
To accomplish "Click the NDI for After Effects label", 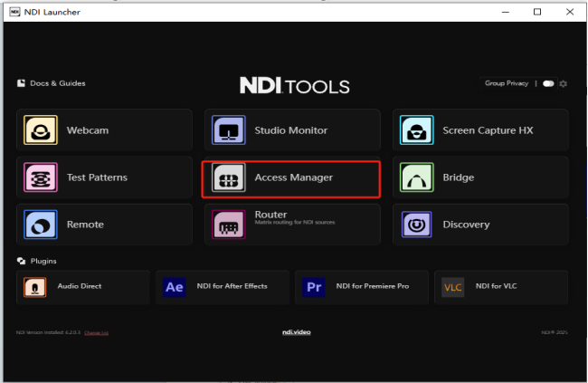I will click(x=232, y=286).
